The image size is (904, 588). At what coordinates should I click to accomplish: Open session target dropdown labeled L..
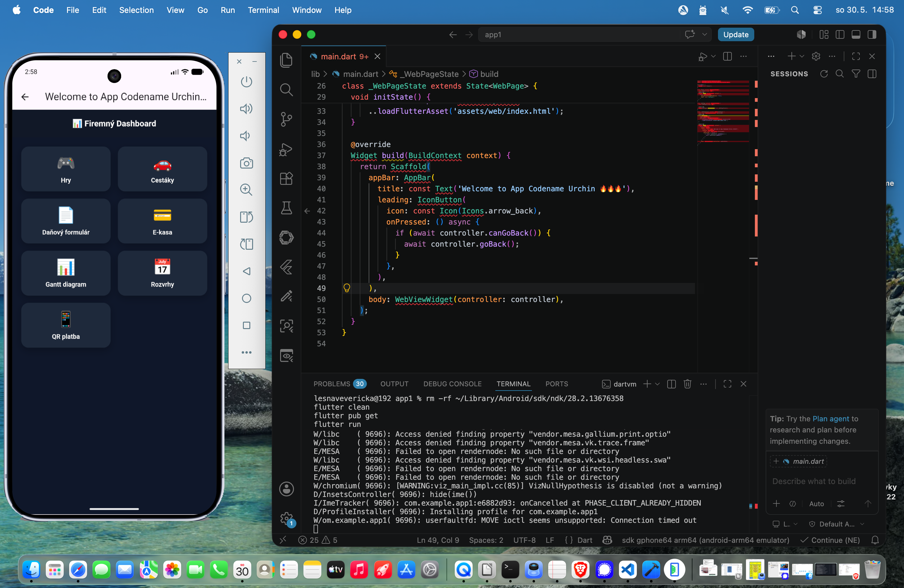pyautogui.click(x=785, y=524)
